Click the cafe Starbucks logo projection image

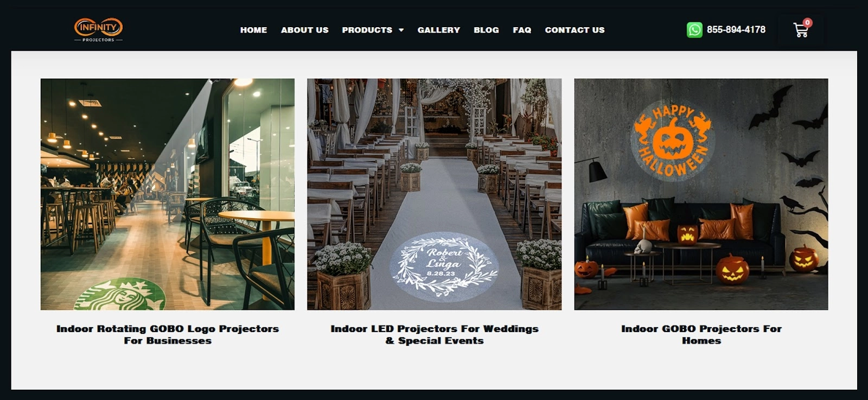pyautogui.click(x=168, y=194)
